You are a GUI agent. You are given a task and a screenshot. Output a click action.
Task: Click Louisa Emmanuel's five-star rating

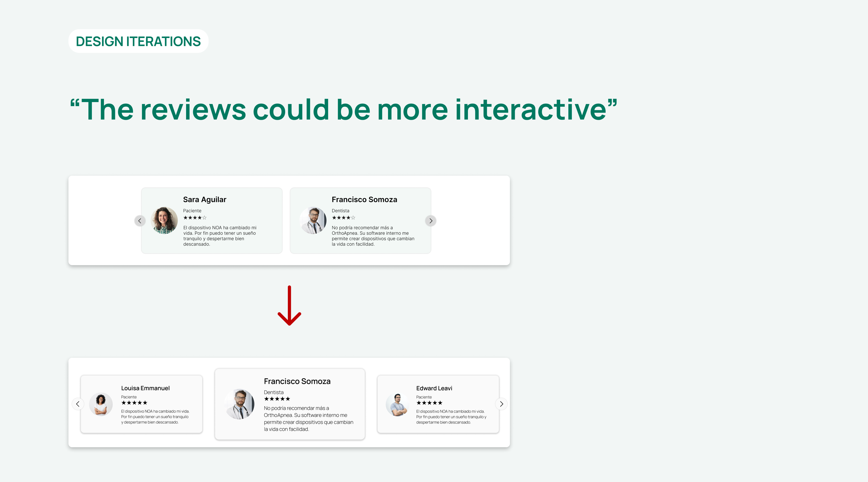pyautogui.click(x=134, y=403)
